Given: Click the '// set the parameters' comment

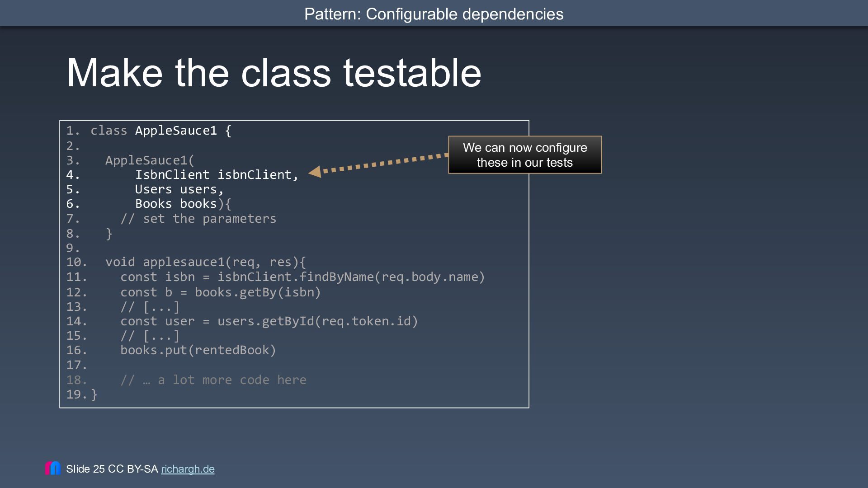Looking at the screenshot, I should 198,219.
